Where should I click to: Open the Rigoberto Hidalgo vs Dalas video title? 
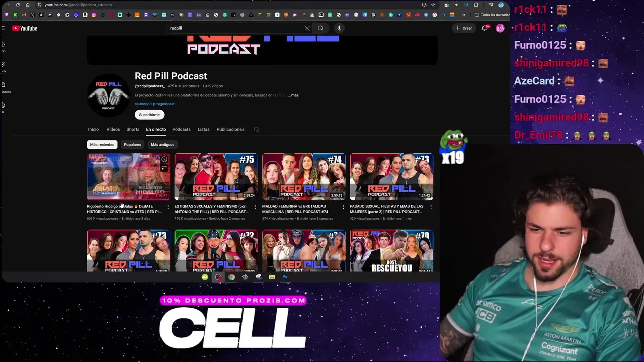click(x=124, y=209)
